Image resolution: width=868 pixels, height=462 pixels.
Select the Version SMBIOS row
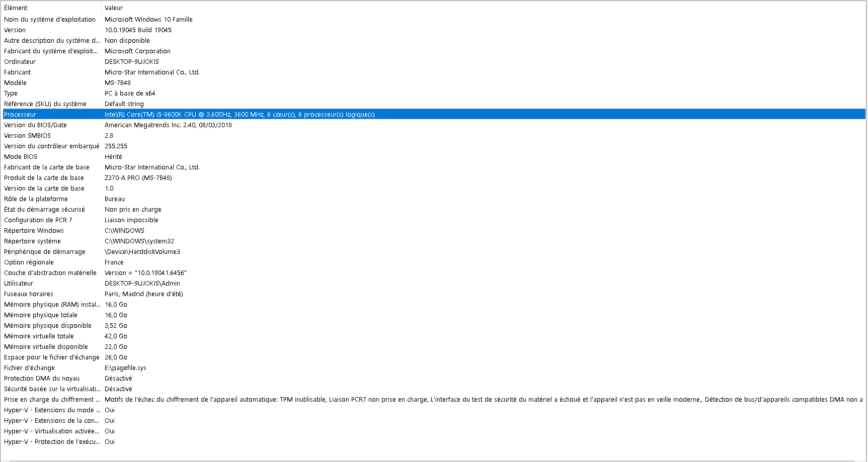pyautogui.click(x=434, y=135)
